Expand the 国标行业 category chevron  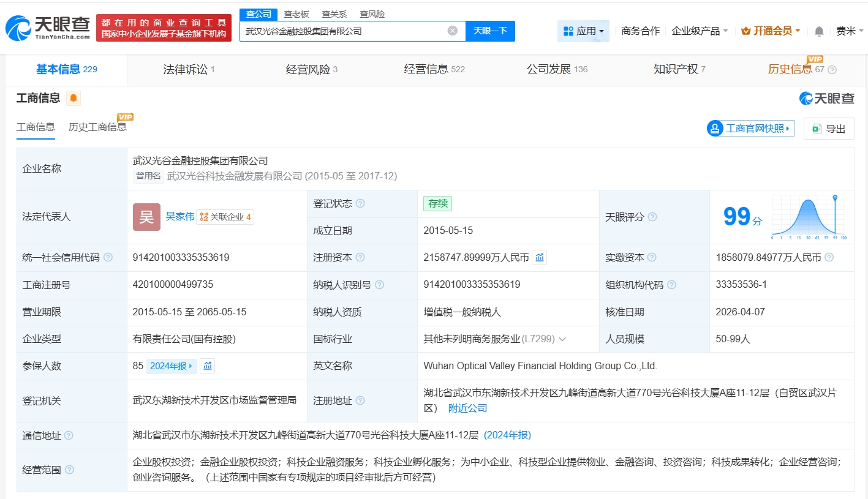point(562,339)
